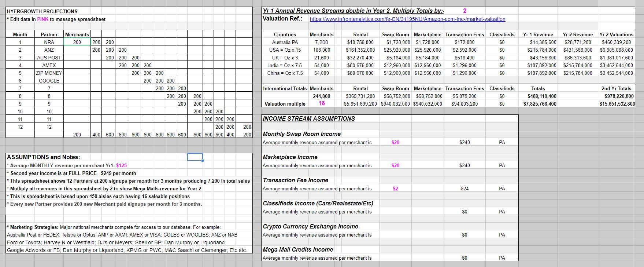Viewport: 644px width, 267px height.
Task: Open the infrontanalytics valuation reference link
Action: pyautogui.click(x=407, y=19)
